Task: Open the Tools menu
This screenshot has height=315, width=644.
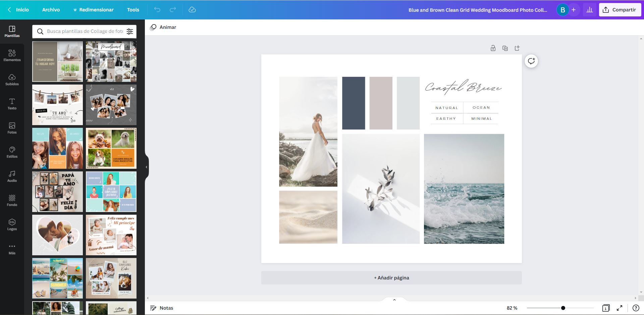Action: [x=133, y=10]
